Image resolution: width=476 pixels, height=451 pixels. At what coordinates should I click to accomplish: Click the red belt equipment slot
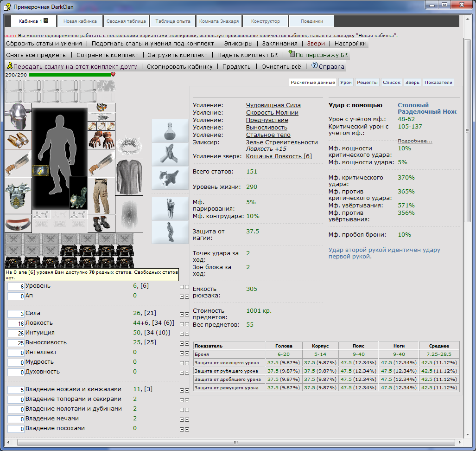point(18,223)
